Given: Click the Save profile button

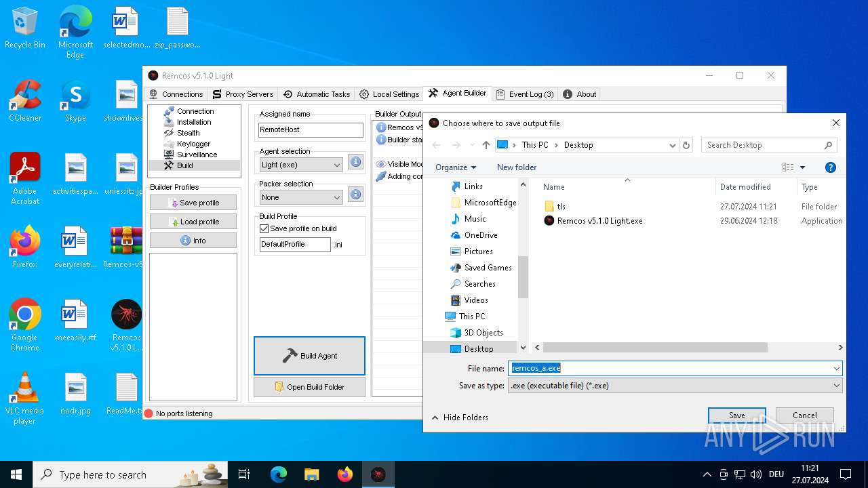Looking at the screenshot, I should [193, 203].
